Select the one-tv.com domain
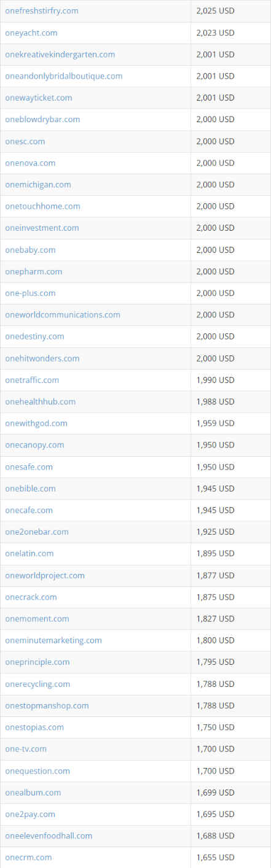The image size is (271, 868). point(25,749)
